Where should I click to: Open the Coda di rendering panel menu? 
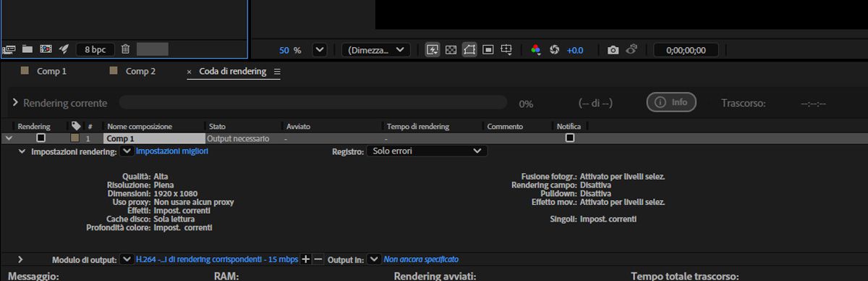coord(277,72)
